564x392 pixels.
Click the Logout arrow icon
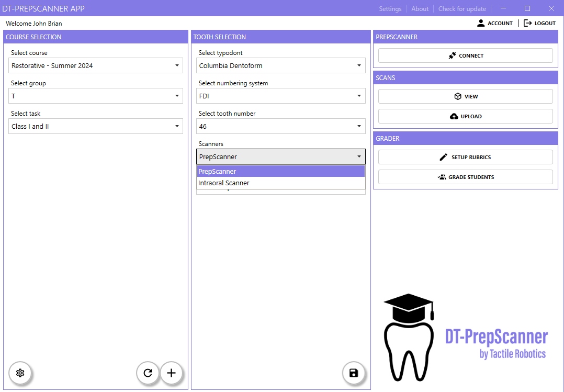[528, 23]
